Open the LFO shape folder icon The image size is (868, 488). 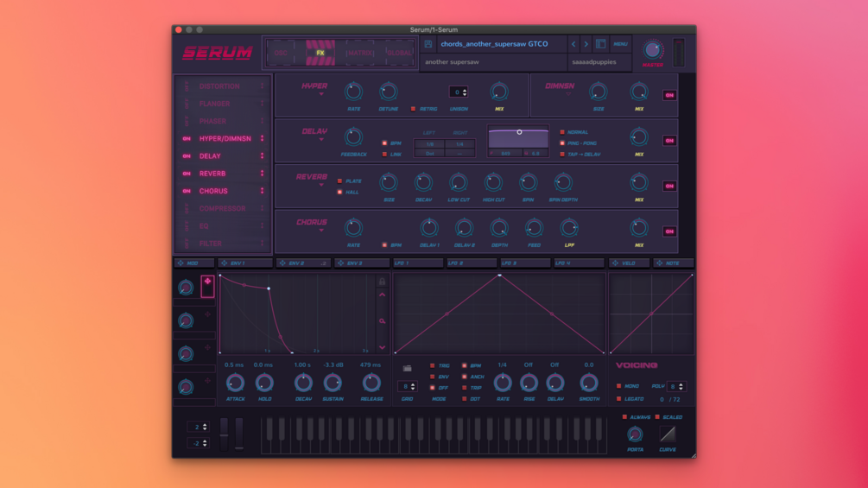tap(407, 368)
